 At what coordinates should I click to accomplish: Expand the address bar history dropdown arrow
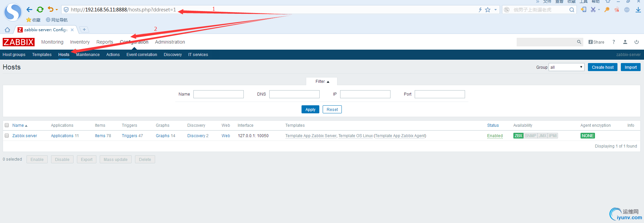coord(495,10)
